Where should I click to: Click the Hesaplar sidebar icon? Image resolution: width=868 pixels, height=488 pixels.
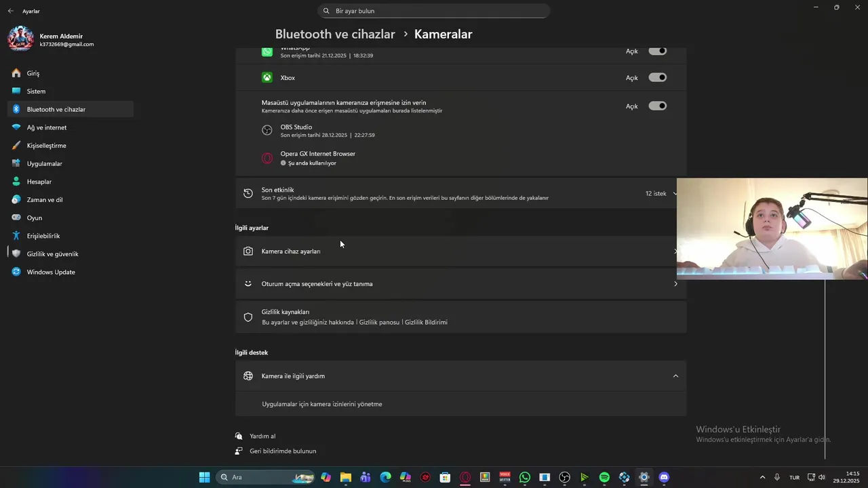pos(16,182)
